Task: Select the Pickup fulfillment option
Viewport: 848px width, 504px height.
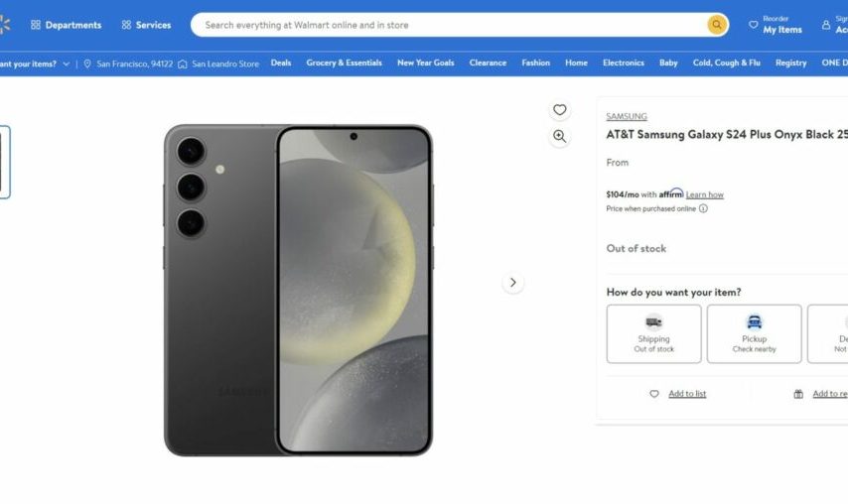Action: (754, 333)
